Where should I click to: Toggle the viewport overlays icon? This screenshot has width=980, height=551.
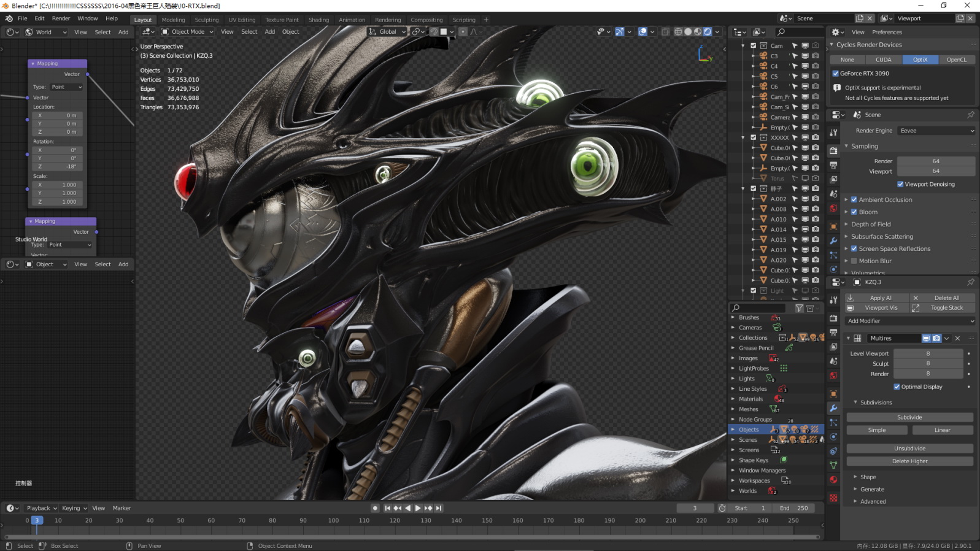tap(642, 32)
